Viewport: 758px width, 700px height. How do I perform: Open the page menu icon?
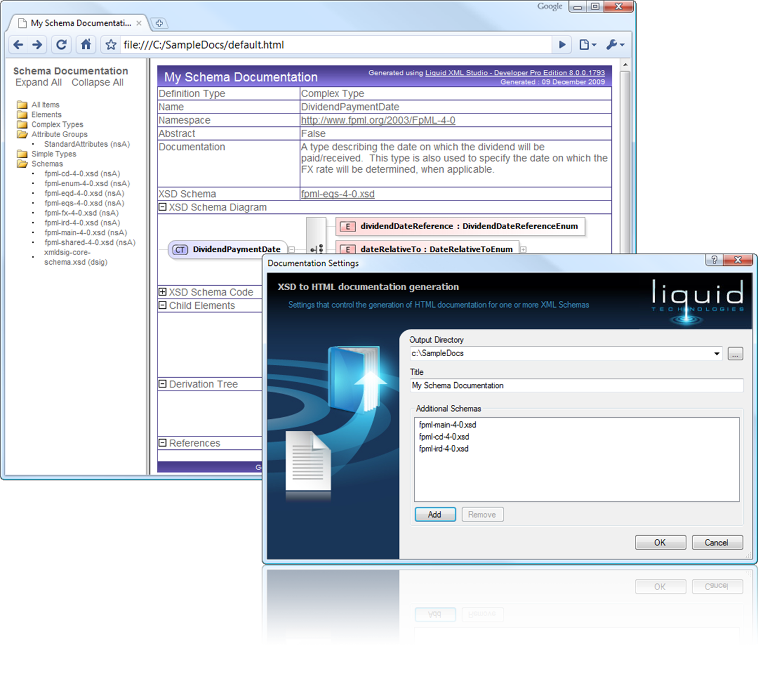tap(587, 45)
